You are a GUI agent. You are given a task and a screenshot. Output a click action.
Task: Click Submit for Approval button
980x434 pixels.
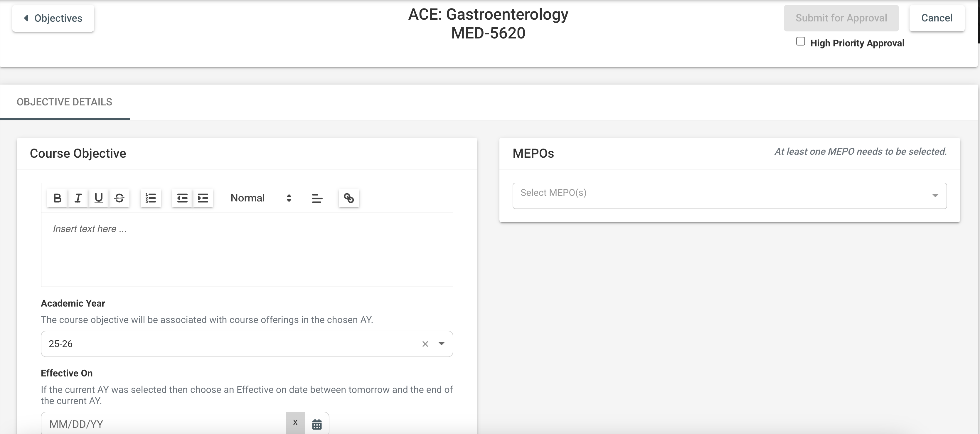(x=841, y=18)
